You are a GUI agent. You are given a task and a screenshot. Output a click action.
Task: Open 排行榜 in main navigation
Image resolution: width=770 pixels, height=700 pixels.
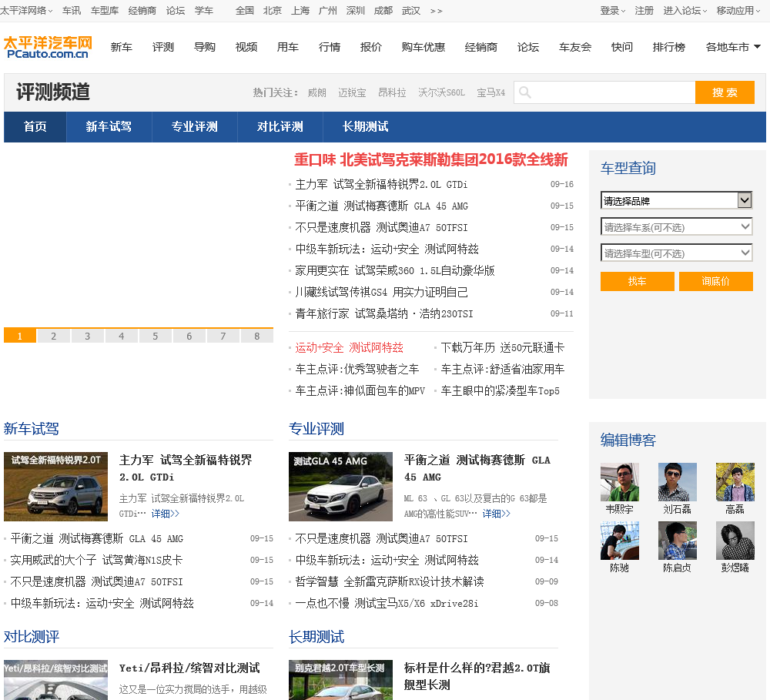click(669, 47)
